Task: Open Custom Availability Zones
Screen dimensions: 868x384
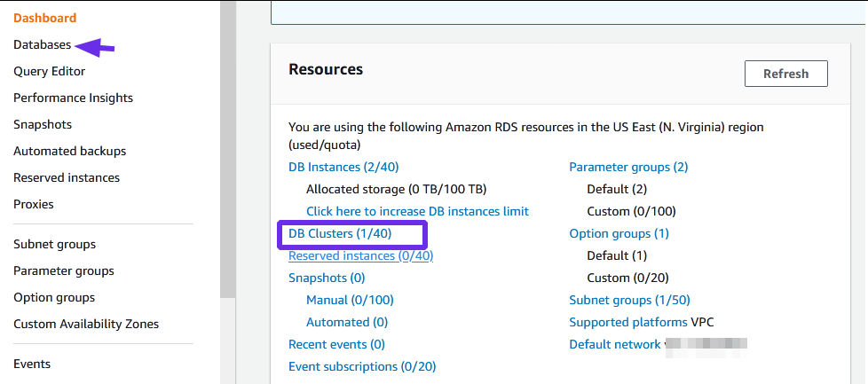Action: pyautogui.click(x=86, y=324)
